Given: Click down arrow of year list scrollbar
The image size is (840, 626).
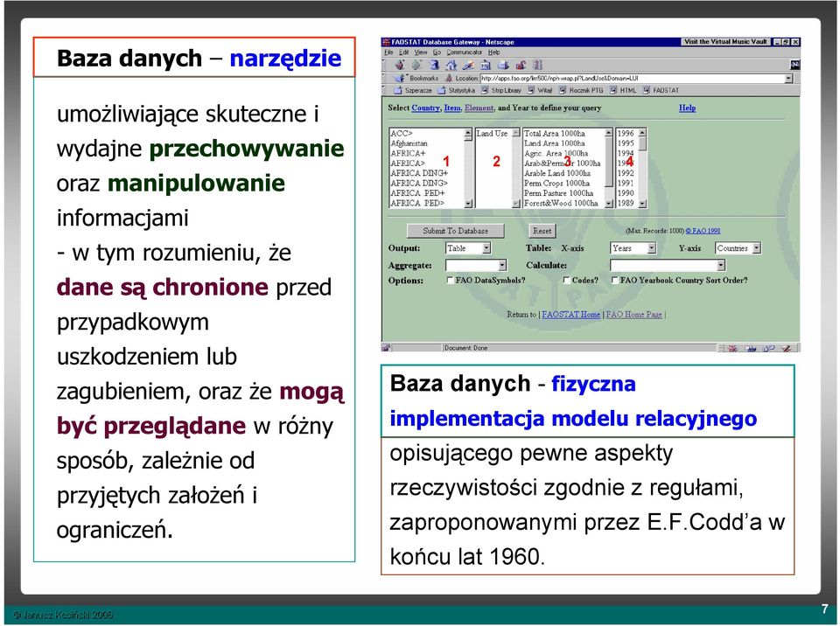Looking at the screenshot, I should 642,204.
